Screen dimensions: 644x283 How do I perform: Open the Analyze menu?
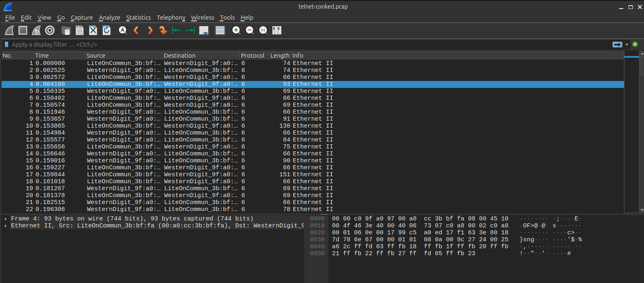109,18
